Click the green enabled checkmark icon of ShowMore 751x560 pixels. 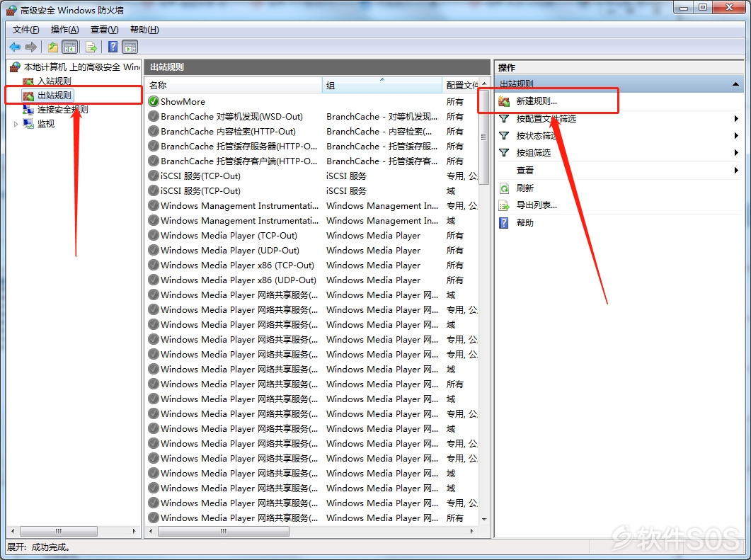[154, 101]
